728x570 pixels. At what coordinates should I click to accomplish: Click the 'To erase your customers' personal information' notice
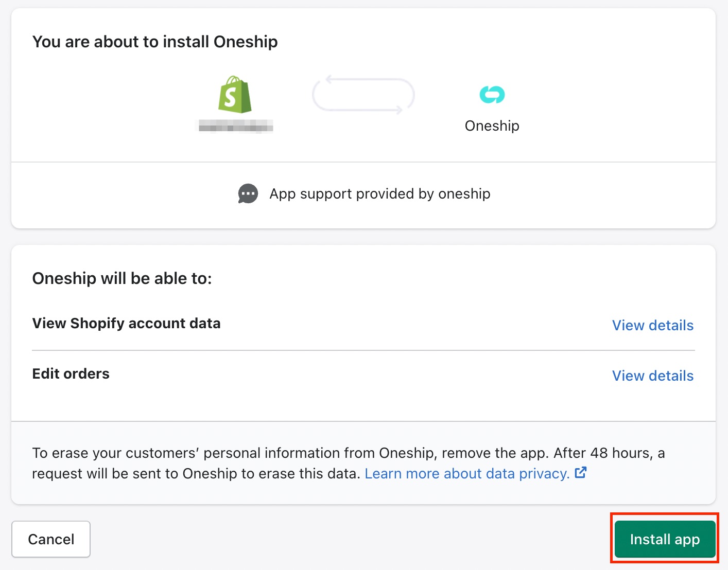pos(349,463)
